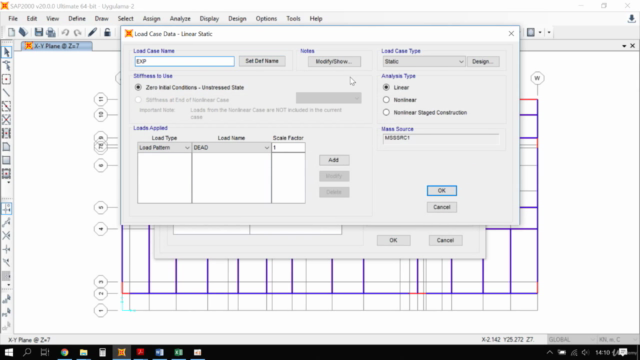Open the Assign menu
Image resolution: width=640 pixels, height=360 pixels.
pos(151,19)
